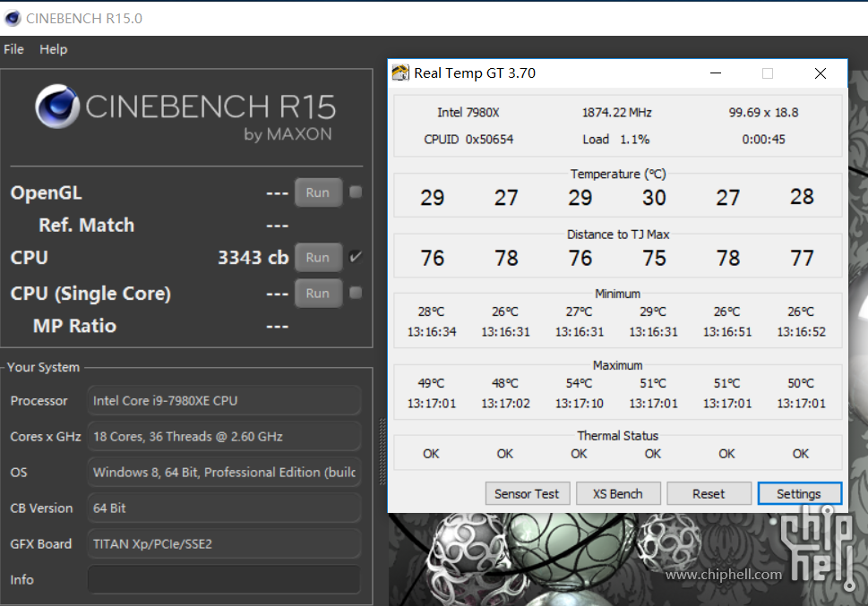This screenshot has width=868, height=606.
Task: Click the Sensor Test button in Real Temp
Action: 527,493
